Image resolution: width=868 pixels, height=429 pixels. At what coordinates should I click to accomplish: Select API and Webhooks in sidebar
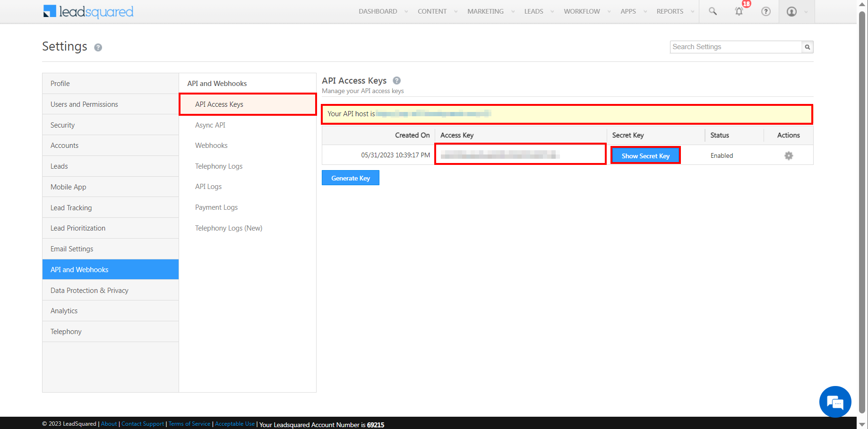pos(111,270)
